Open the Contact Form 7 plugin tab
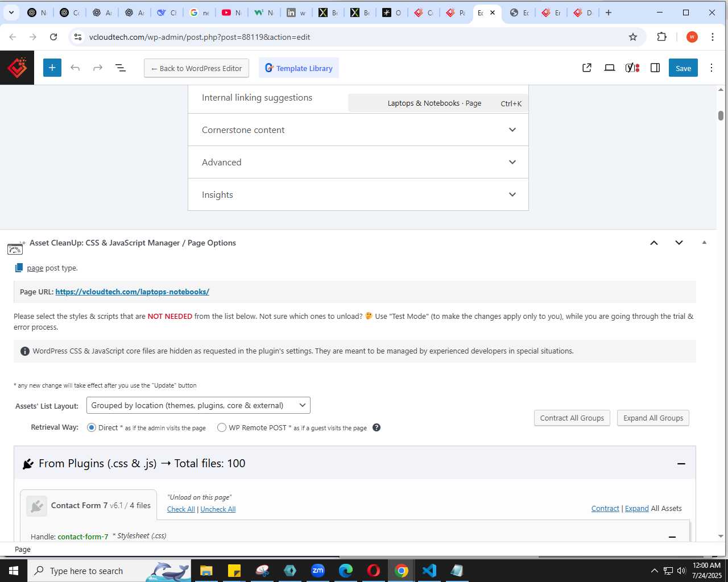The height and width of the screenshot is (582, 728). coord(89,505)
